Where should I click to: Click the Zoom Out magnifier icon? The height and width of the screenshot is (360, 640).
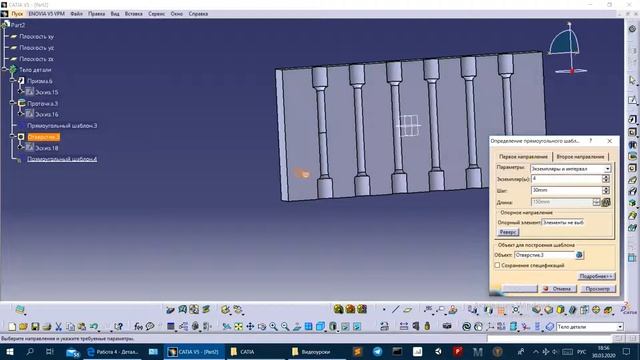tap(285, 327)
